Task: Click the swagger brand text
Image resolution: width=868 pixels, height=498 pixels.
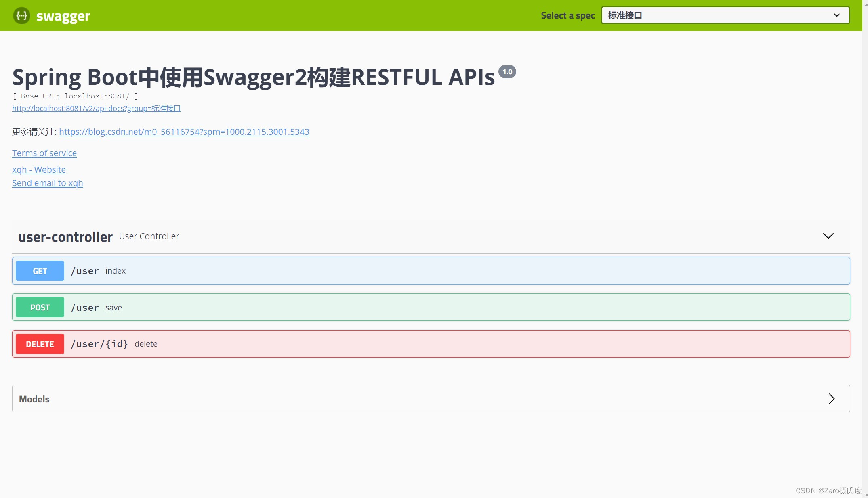Action: pos(63,16)
